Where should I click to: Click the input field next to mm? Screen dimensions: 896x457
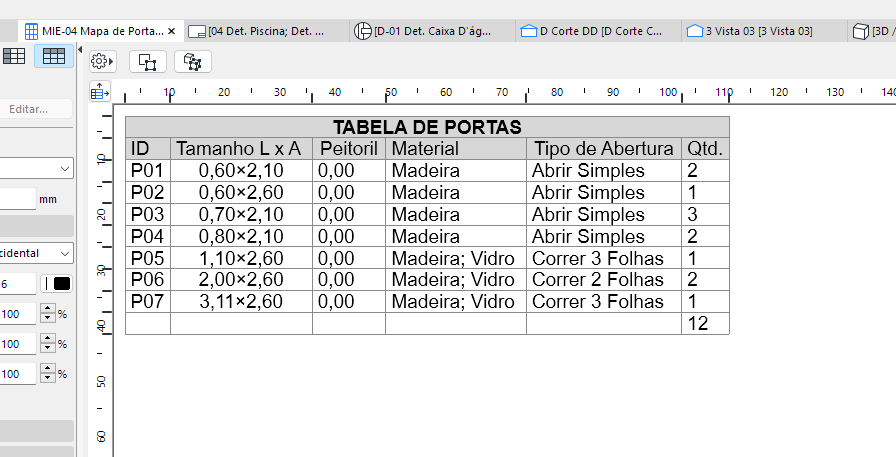[17, 199]
